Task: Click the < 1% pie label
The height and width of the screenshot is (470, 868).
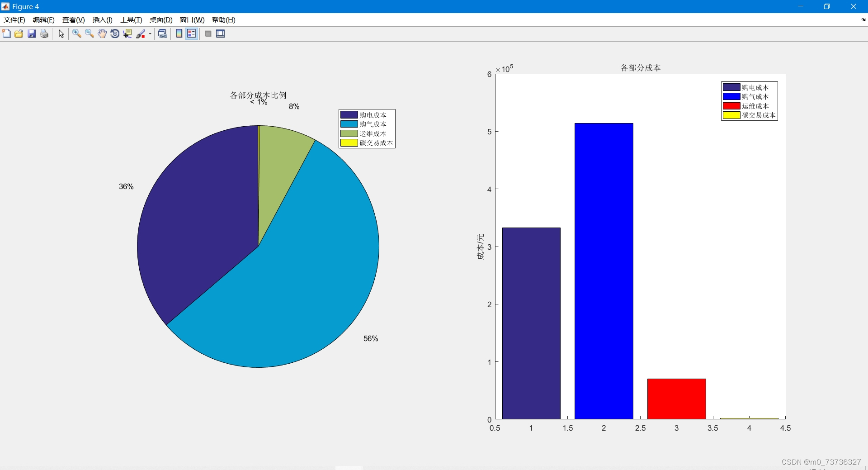Action: [259, 102]
